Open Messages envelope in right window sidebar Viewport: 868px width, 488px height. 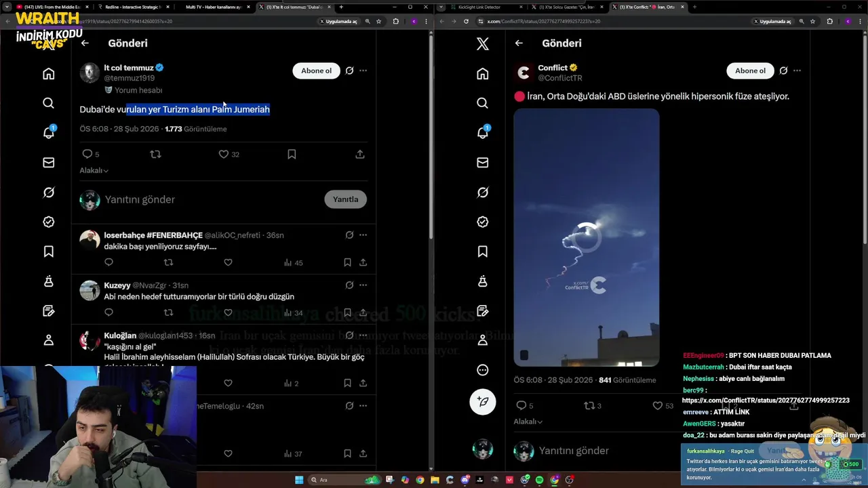[x=483, y=163]
